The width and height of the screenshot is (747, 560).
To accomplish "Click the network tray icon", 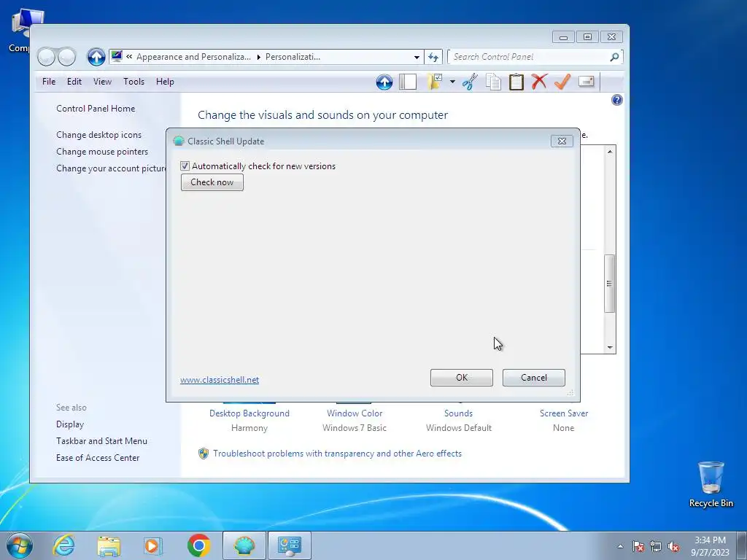I will coord(656,546).
